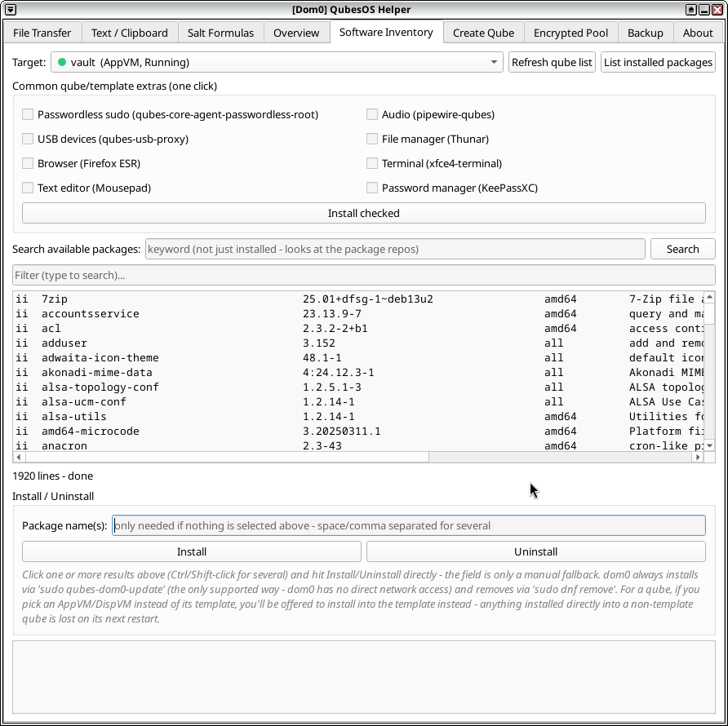This screenshot has height=726, width=728.
Task: Open the window menu icon in title bar
Action: coord(11,9)
